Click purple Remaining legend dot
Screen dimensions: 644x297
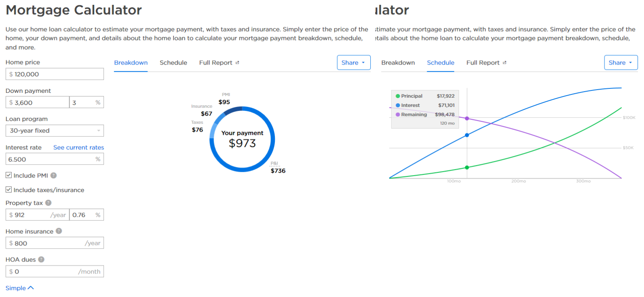(398, 115)
